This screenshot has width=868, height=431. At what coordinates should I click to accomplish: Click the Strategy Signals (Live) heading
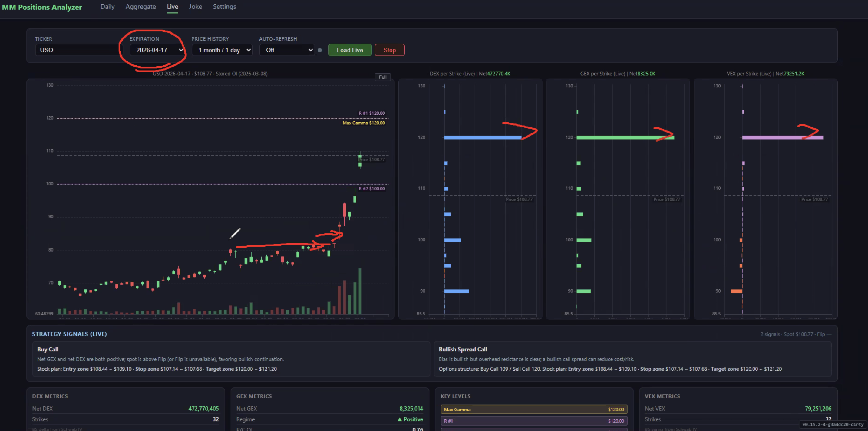pyautogui.click(x=69, y=334)
